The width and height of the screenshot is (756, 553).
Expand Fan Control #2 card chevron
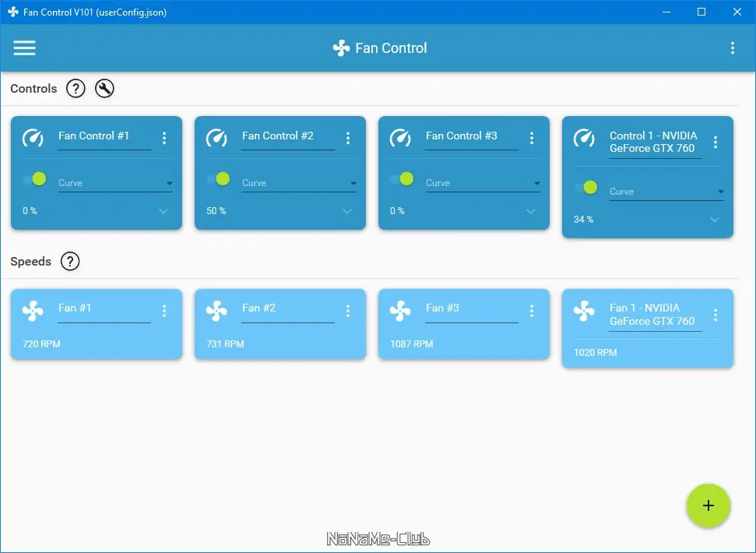(347, 211)
